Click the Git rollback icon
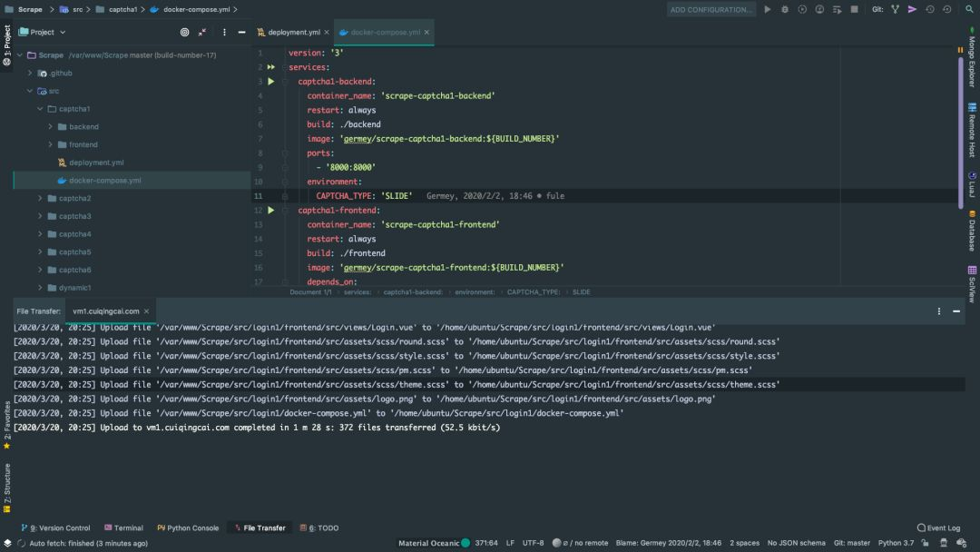Image resolution: width=980 pixels, height=552 pixels. (x=946, y=9)
